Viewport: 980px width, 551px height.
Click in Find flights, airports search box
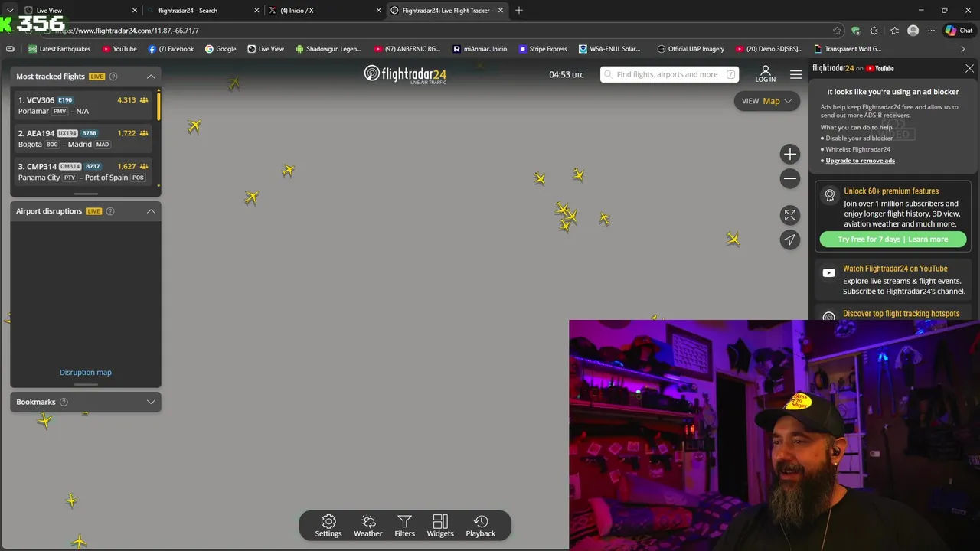click(x=669, y=74)
